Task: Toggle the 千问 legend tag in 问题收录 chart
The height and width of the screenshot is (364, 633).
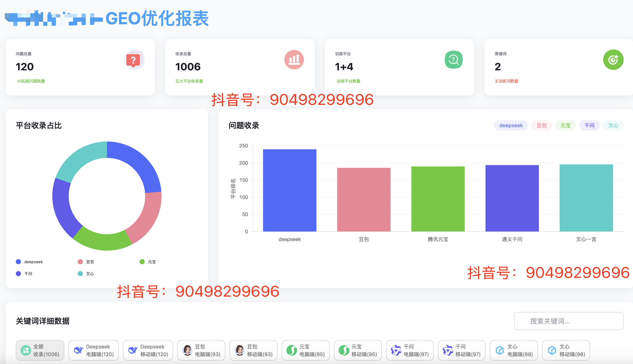Action: [x=589, y=125]
